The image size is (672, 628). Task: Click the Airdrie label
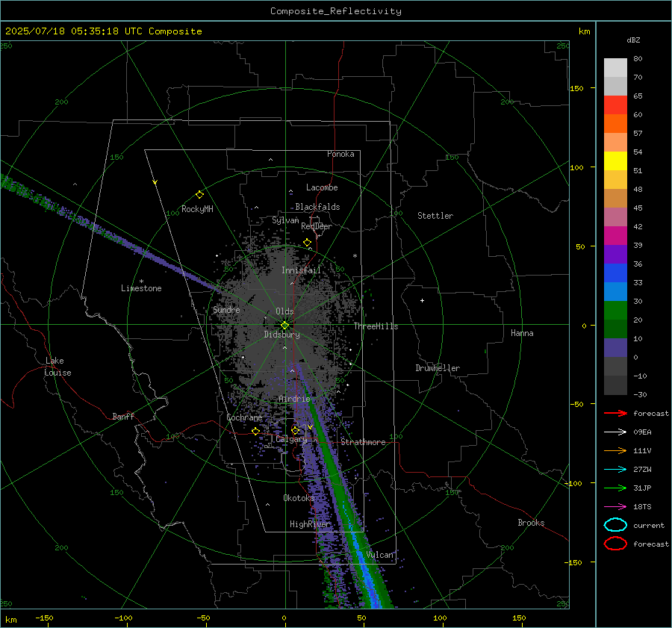tap(294, 399)
